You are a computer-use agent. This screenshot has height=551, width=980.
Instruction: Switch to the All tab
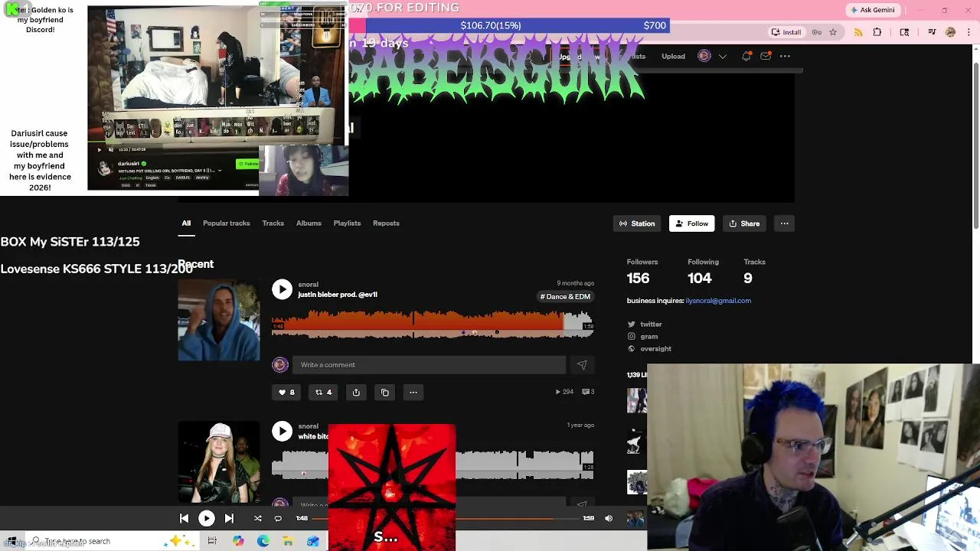click(x=186, y=223)
